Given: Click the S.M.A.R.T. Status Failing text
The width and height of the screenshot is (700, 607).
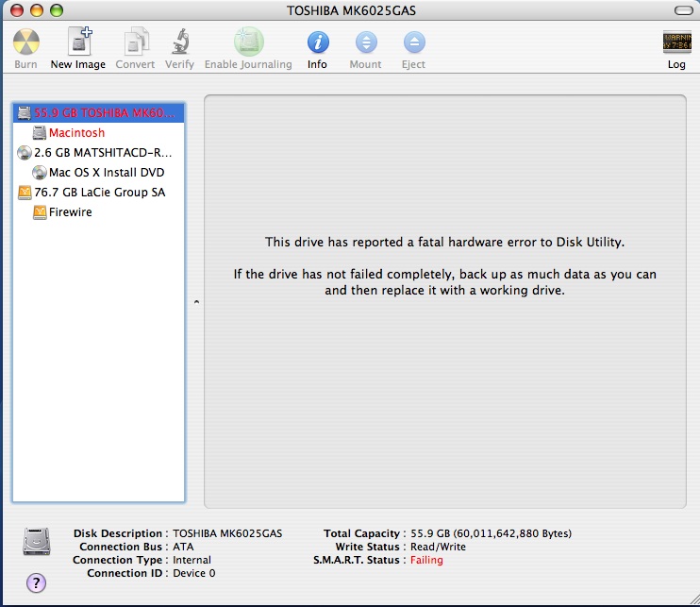Looking at the screenshot, I should [x=426, y=560].
